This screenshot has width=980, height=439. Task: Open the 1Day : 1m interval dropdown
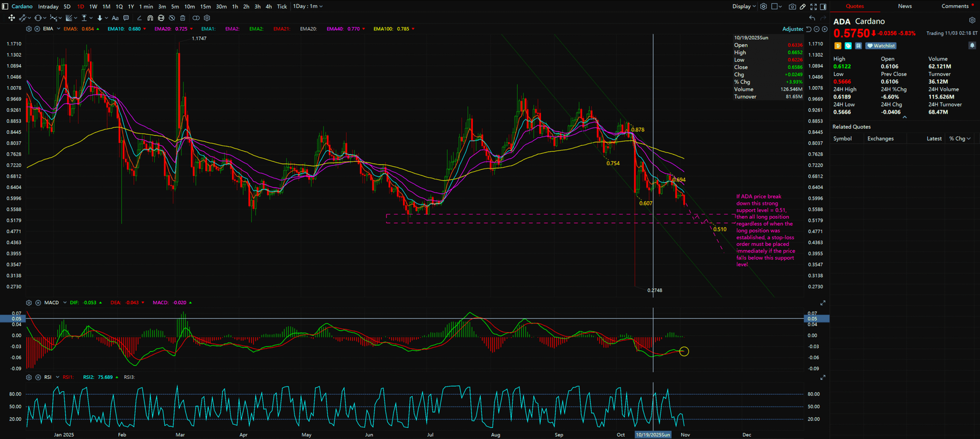(307, 7)
